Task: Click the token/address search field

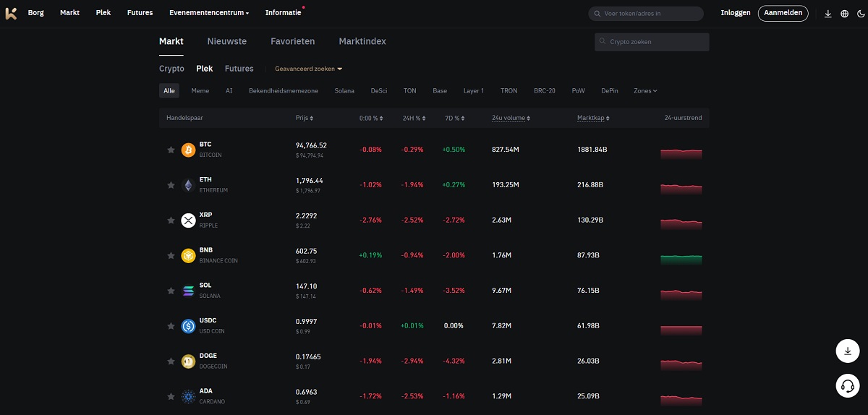Action: coord(646,14)
